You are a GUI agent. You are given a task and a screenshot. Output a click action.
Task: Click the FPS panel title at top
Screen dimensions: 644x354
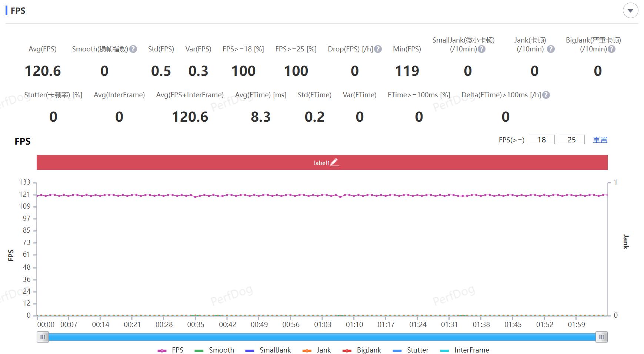tap(18, 11)
